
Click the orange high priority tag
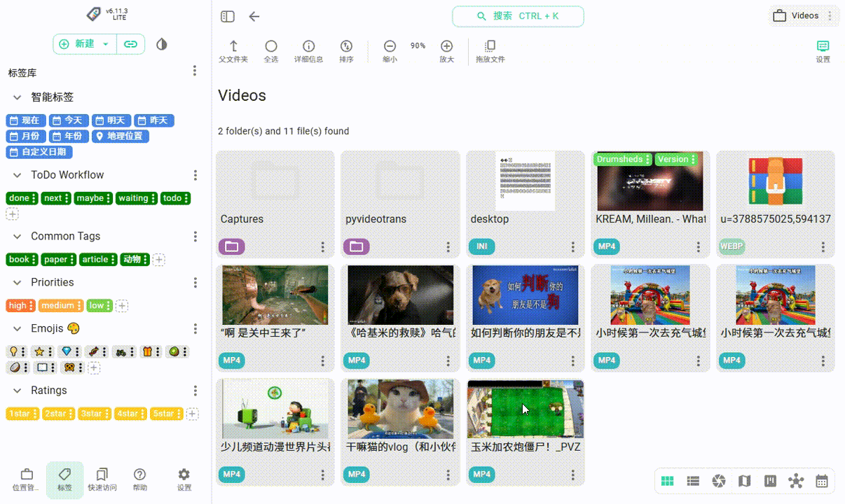21,306
